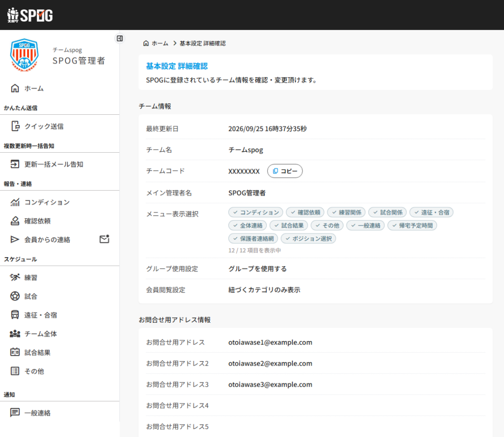Image resolution: width=504 pixels, height=437 pixels.
Task: Click the team code value XXXXXXXX
Action: [244, 171]
